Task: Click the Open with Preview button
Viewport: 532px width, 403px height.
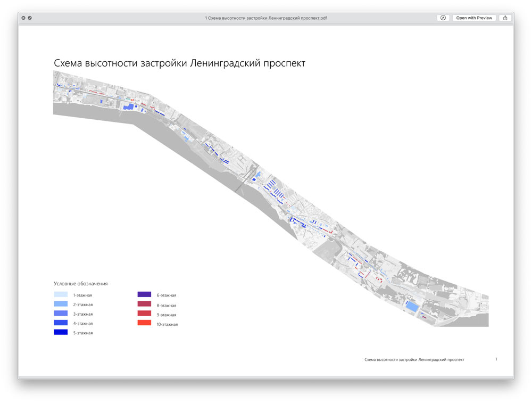Action: (x=474, y=18)
